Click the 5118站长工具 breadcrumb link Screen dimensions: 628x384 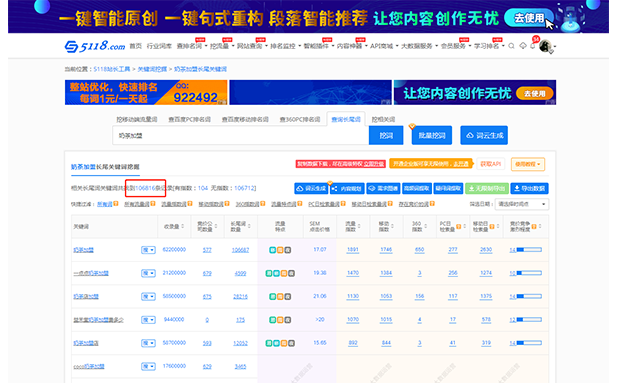[112, 69]
